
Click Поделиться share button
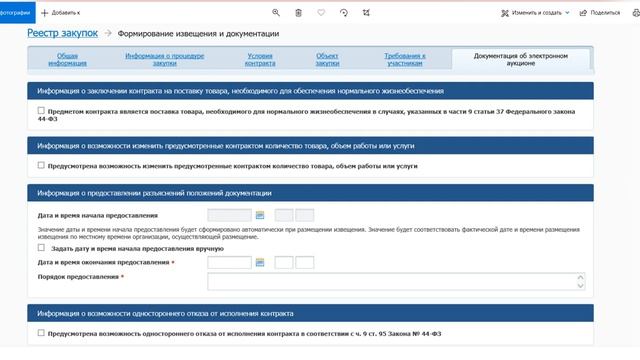(x=600, y=13)
